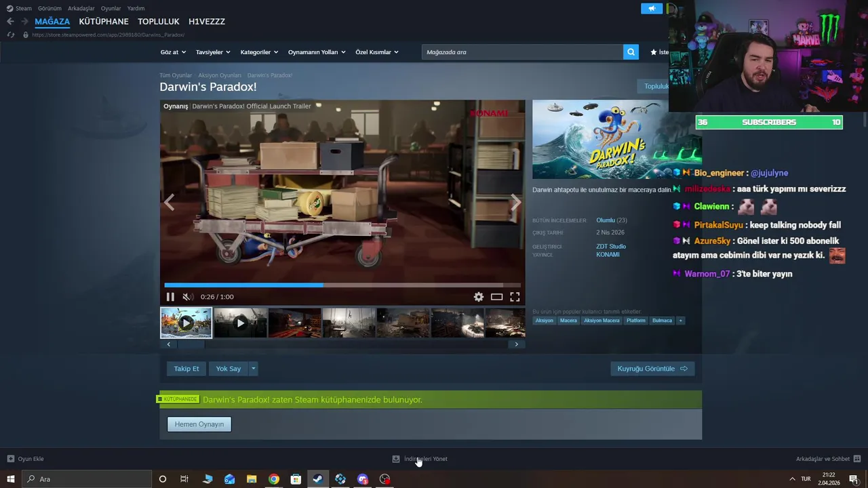Image resolution: width=868 pixels, height=488 pixels.
Task: Enter fullscreen on the trailer
Action: click(515, 297)
